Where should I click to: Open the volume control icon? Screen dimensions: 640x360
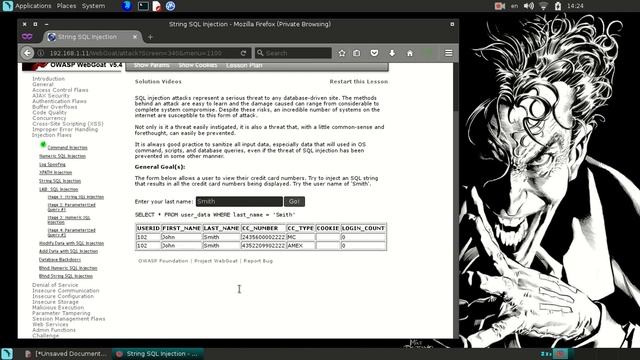point(529,6)
